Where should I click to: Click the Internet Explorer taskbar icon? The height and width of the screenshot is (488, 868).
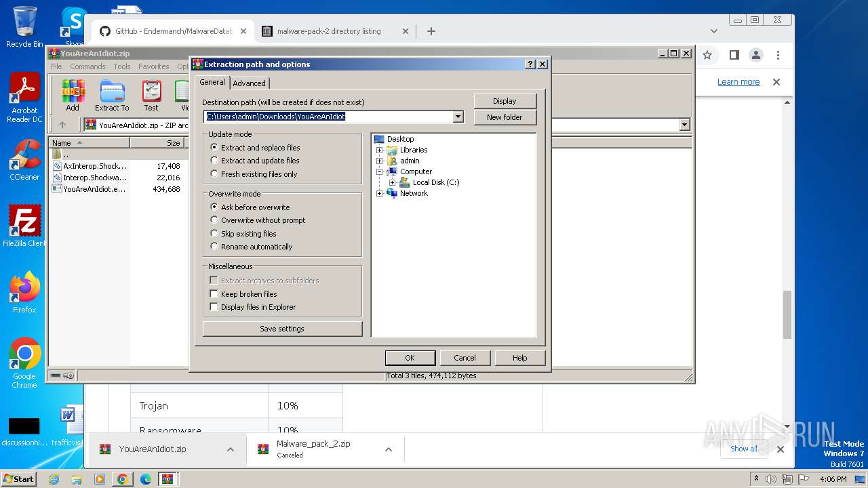[54, 479]
